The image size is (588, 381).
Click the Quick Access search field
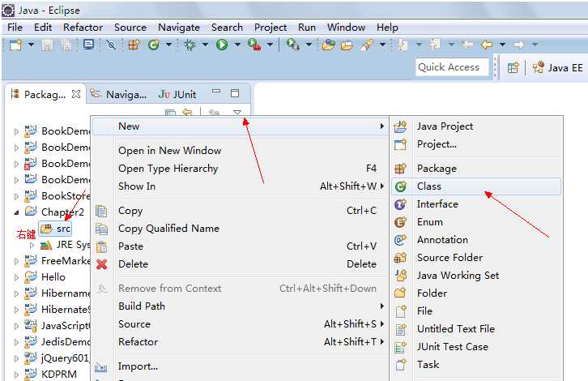[452, 67]
